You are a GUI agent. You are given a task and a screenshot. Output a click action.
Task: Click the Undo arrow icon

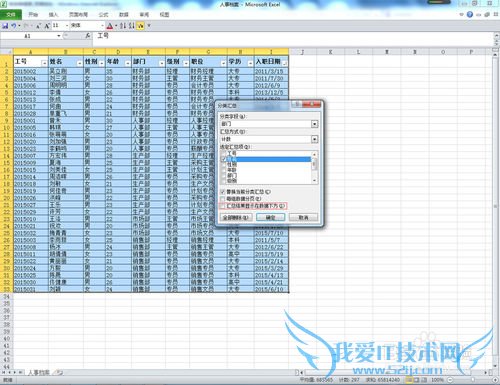point(14,26)
